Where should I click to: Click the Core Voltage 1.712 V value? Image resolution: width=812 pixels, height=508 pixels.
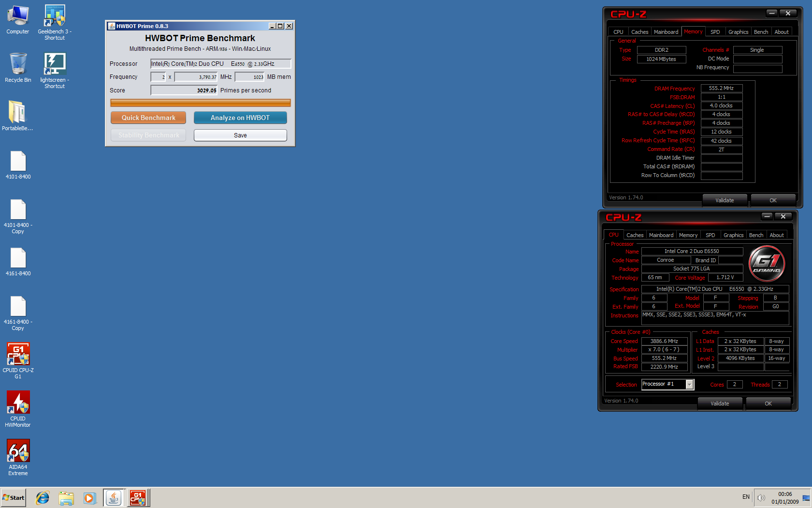[725, 278]
